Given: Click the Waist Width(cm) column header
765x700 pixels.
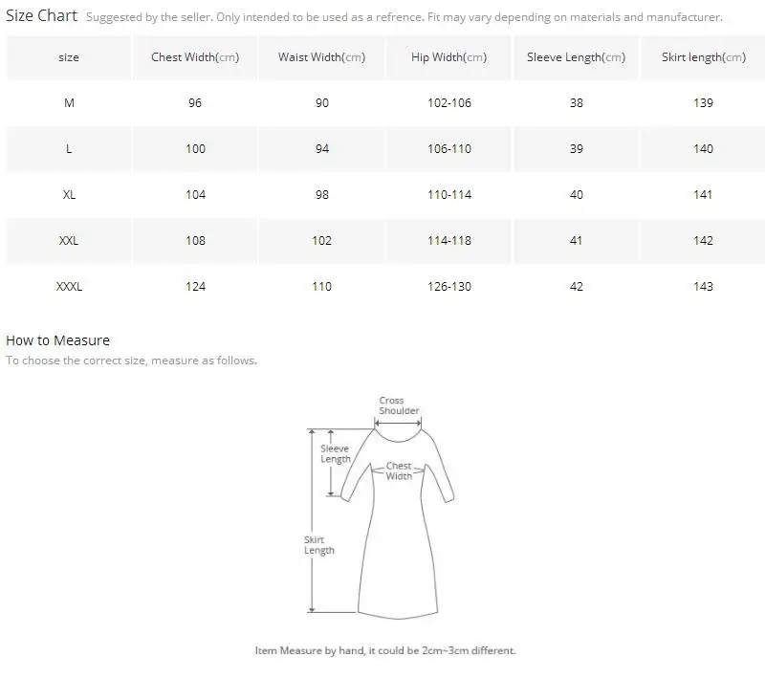Looking at the screenshot, I should 321,57.
